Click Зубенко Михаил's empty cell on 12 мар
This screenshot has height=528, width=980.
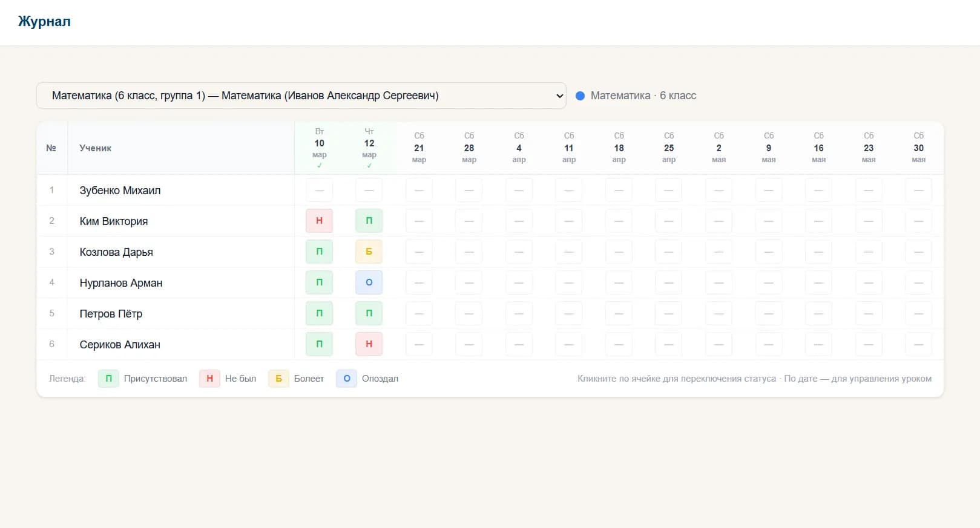[369, 190]
